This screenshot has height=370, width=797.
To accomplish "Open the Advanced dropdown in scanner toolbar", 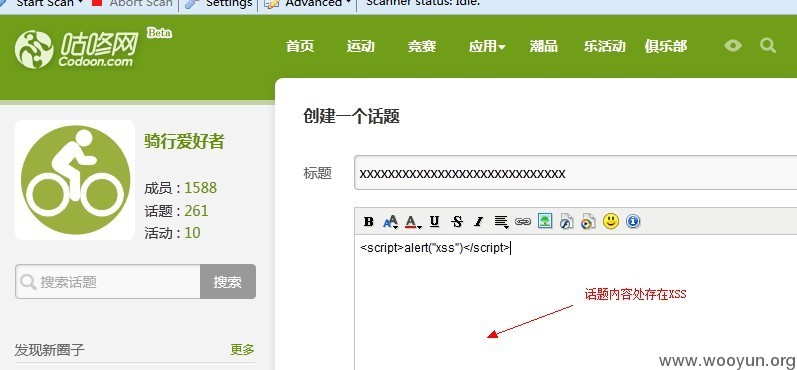I will point(308,4).
